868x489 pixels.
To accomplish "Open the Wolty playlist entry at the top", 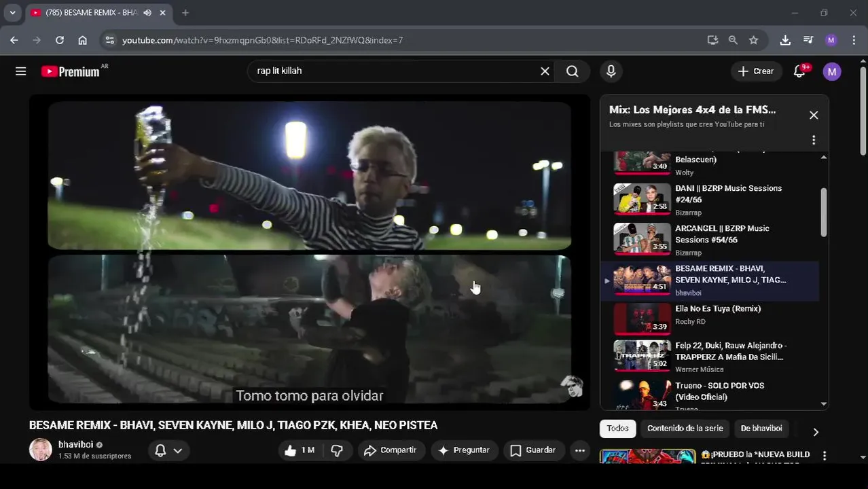I will [709, 163].
